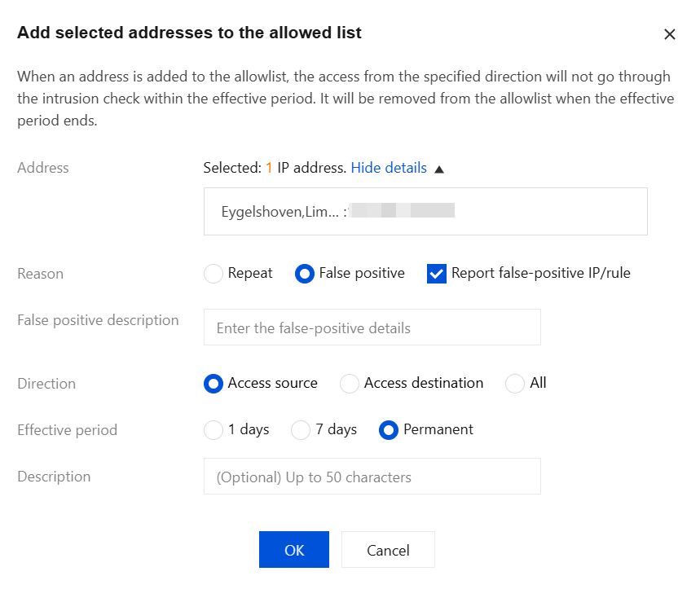Close the allowed list dialog
This screenshot has height=589, width=700.
point(670,34)
